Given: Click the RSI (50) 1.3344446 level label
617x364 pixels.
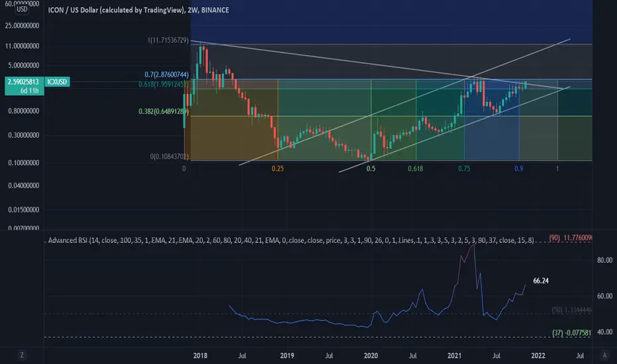Looking at the screenshot, I should tap(572, 310).
